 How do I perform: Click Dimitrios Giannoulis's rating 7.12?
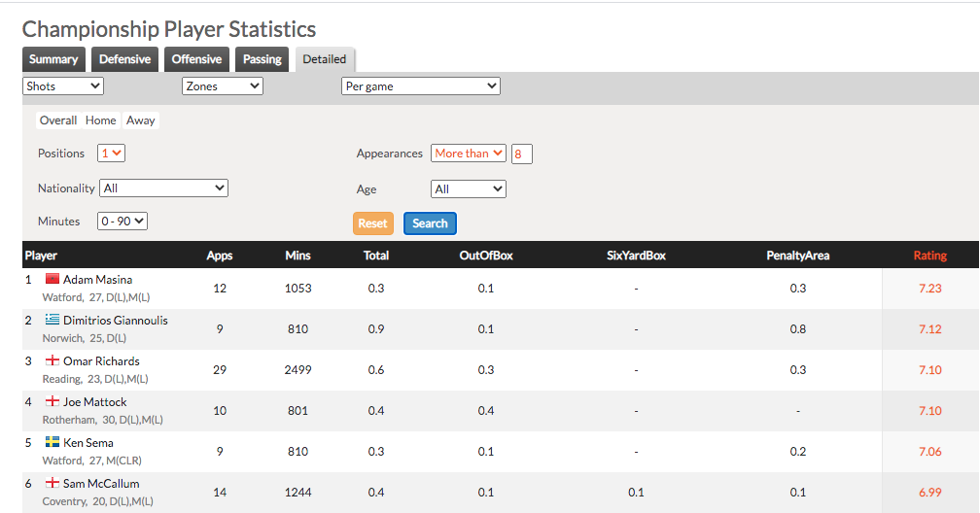pyautogui.click(x=930, y=329)
